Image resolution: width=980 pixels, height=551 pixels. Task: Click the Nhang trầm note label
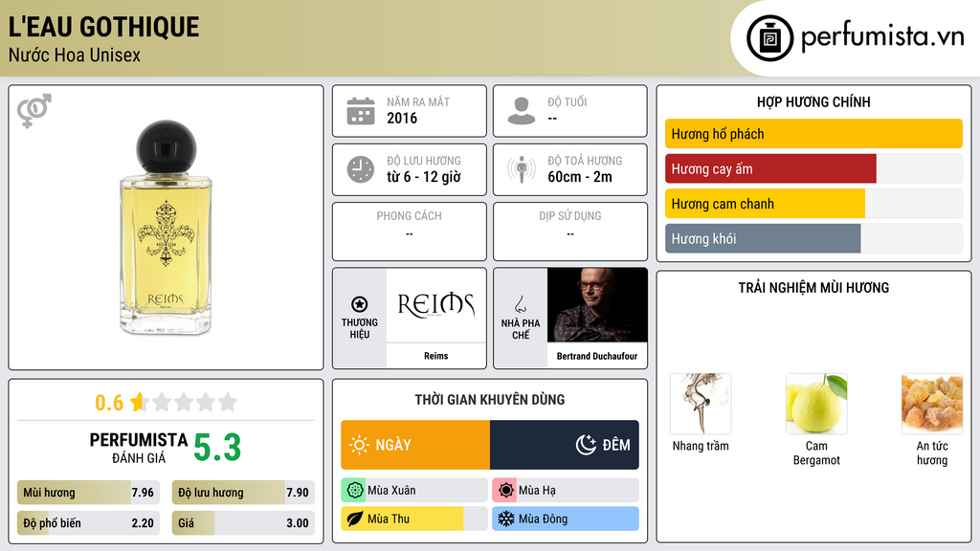[701, 446]
